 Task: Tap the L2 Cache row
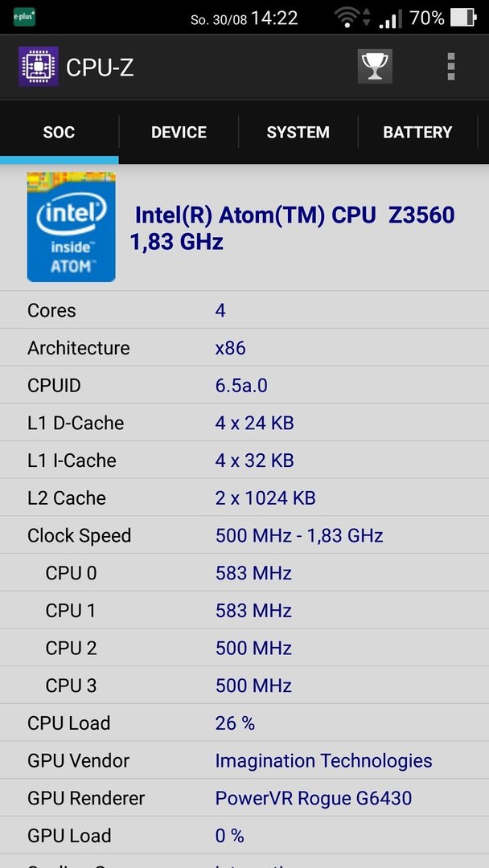coord(244,497)
